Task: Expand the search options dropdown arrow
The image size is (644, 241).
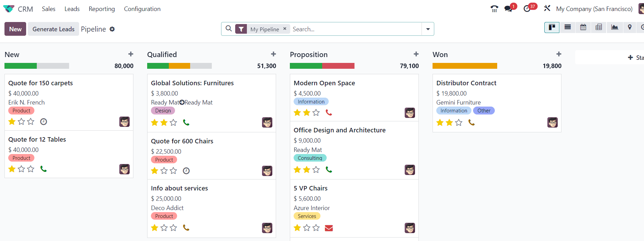Action: click(428, 29)
